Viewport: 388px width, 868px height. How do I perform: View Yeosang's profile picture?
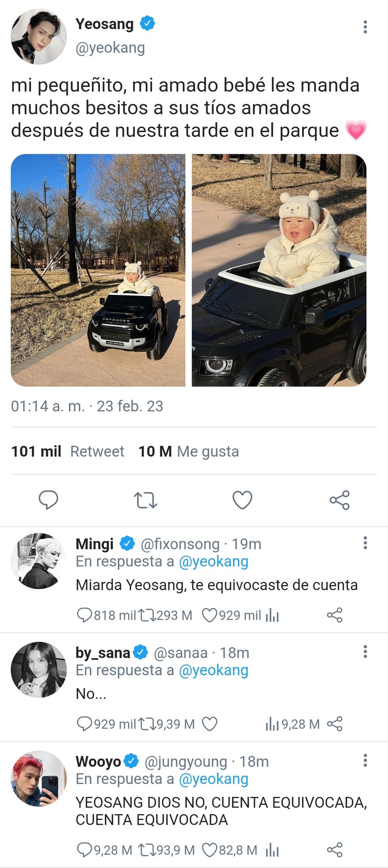pos(39,36)
